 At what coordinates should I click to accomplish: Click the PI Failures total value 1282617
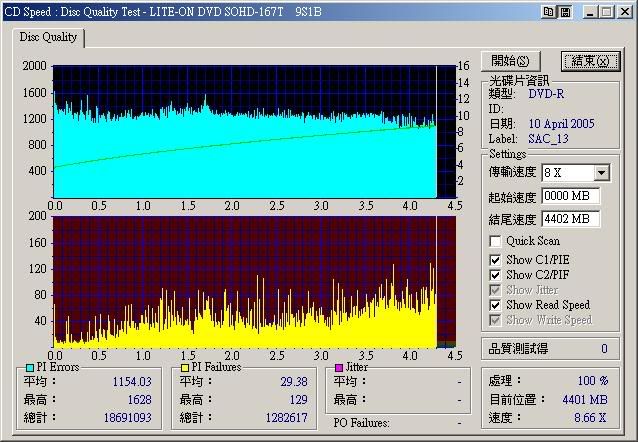[286, 418]
